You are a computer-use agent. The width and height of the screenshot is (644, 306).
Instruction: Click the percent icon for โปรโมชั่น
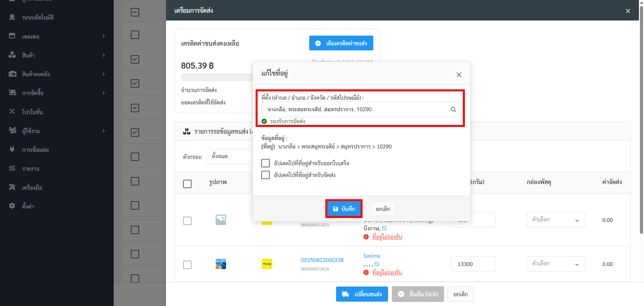point(12,112)
